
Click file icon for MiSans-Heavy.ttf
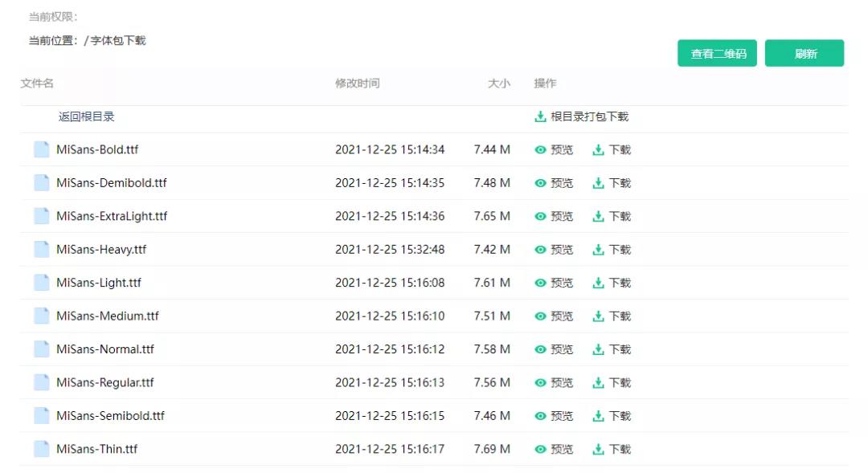click(42, 249)
